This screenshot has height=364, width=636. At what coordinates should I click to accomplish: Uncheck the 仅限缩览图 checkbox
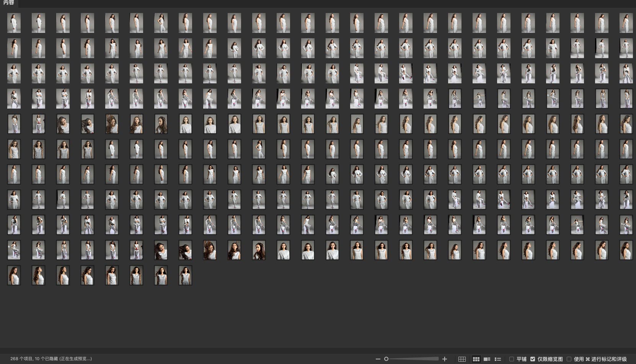533,359
